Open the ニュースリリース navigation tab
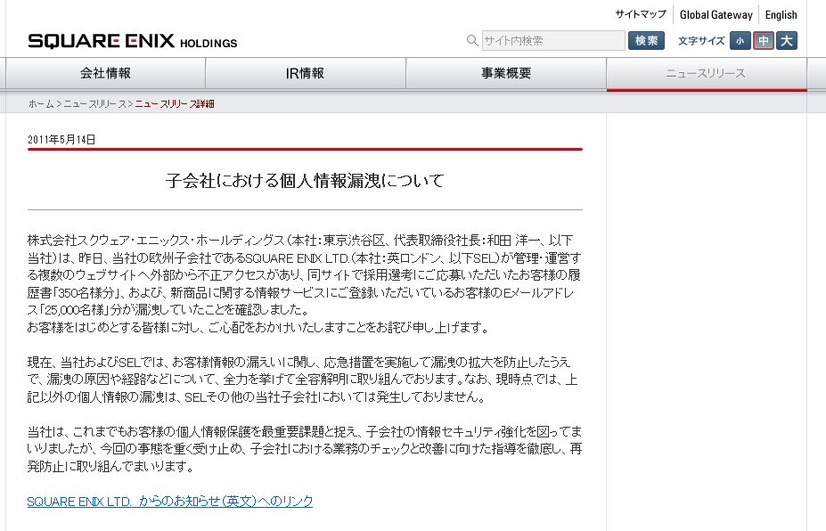 tap(706, 74)
